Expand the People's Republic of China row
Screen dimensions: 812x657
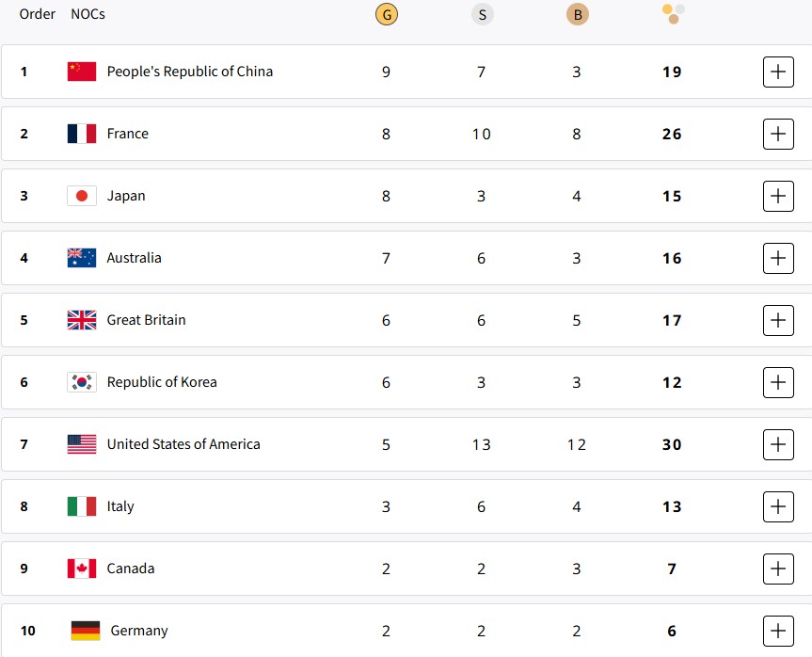pyautogui.click(x=778, y=72)
